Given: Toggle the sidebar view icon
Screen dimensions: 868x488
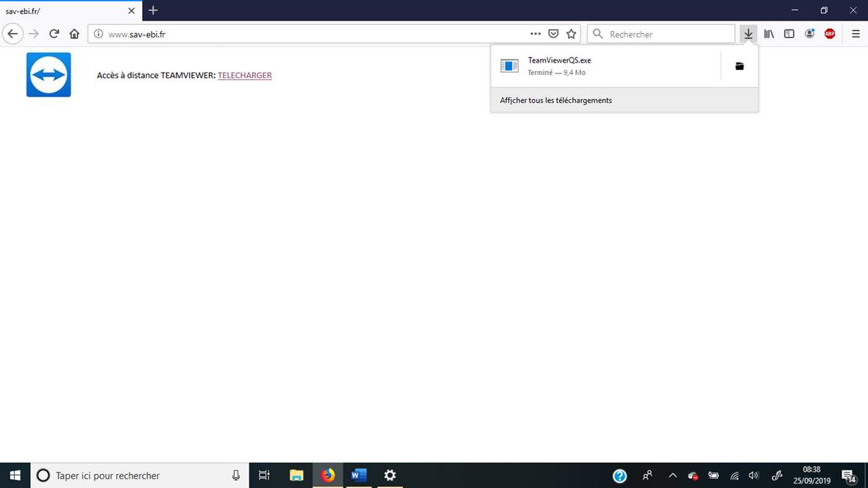Looking at the screenshot, I should tap(789, 34).
